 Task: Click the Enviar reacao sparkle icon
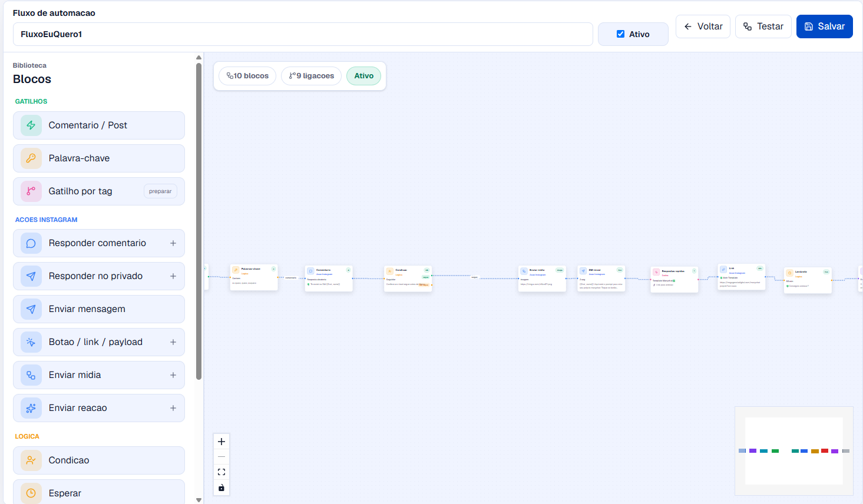[x=31, y=408]
